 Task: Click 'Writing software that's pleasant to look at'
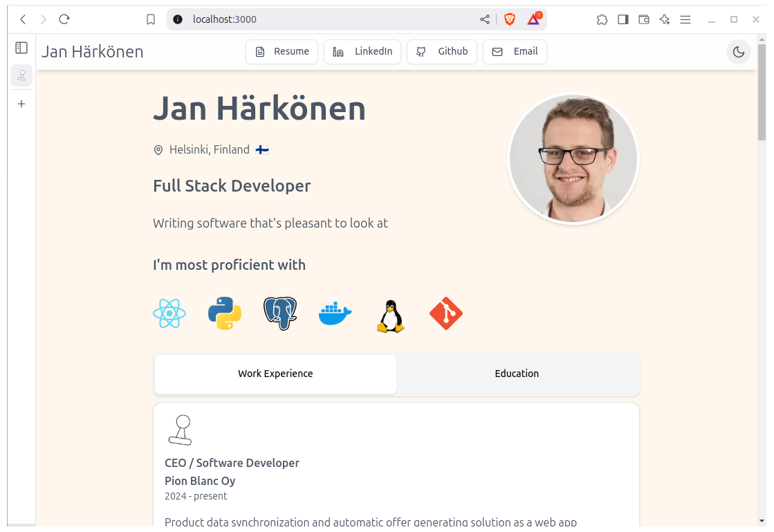click(270, 223)
